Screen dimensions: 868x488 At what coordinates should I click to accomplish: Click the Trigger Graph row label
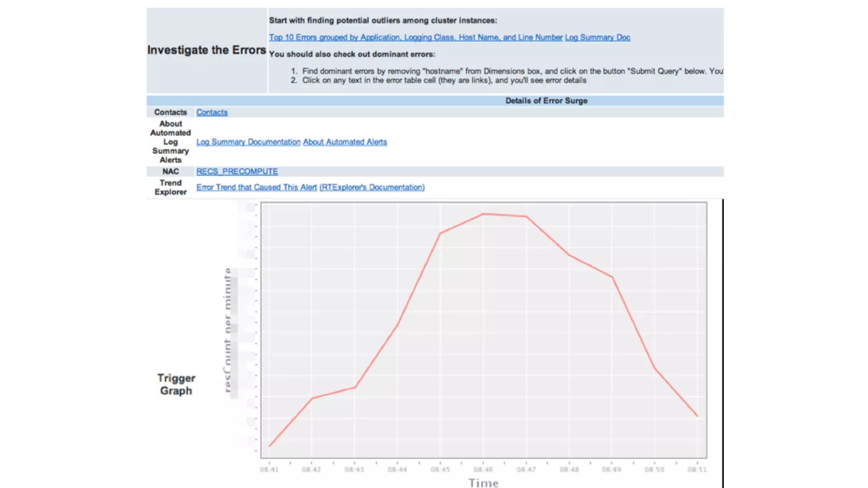(176, 384)
